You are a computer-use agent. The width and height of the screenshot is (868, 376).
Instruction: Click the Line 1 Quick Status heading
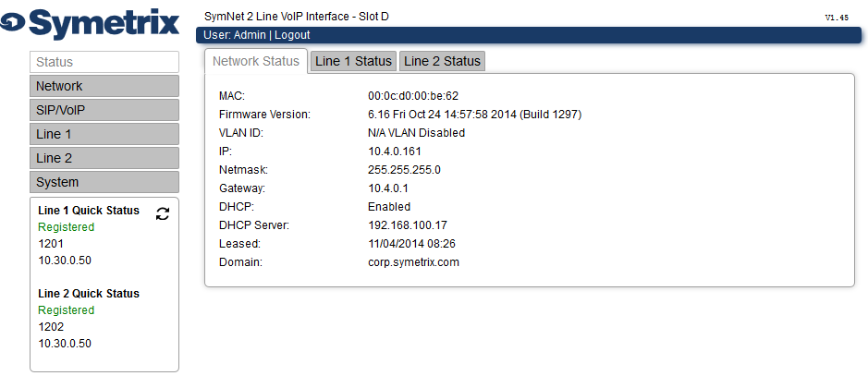[89, 211]
